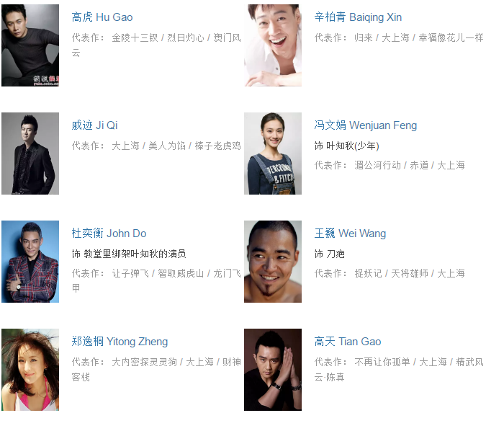Image resolution: width=504 pixels, height=431 pixels.
Task: Click the Ji Qi portrait photo
Action: point(30,154)
